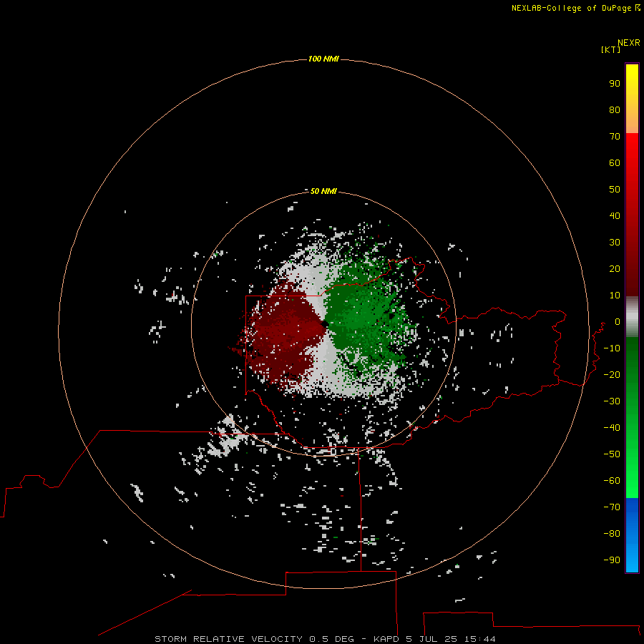Click the radar site center point
This screenshot has height=644, width=644.
tap(326, 324)
